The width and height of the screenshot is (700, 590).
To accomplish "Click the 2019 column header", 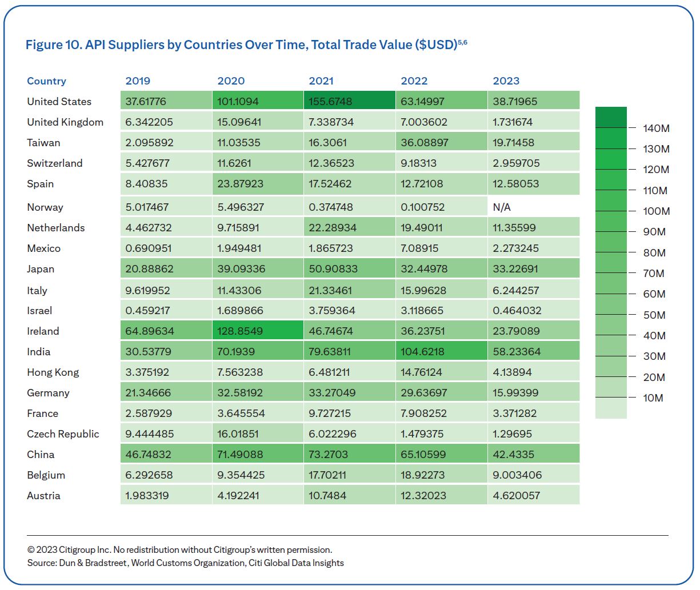I will (138, 81).
